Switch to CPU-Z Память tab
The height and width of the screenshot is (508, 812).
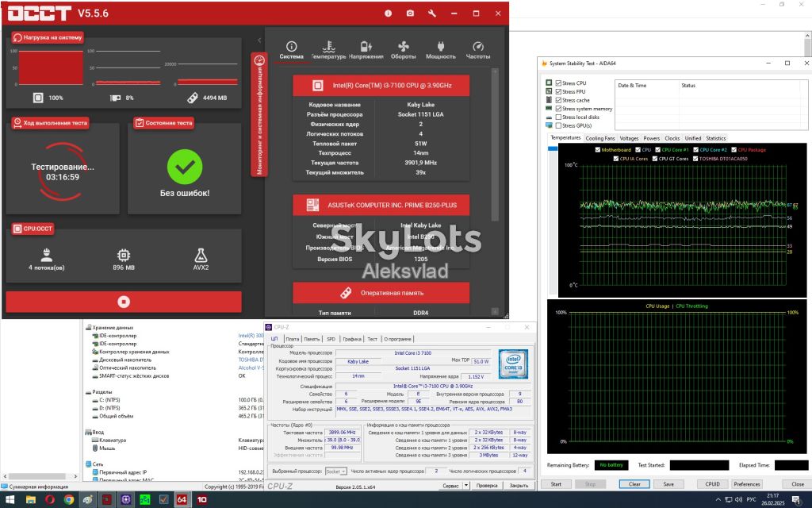[x=312, y=339]
